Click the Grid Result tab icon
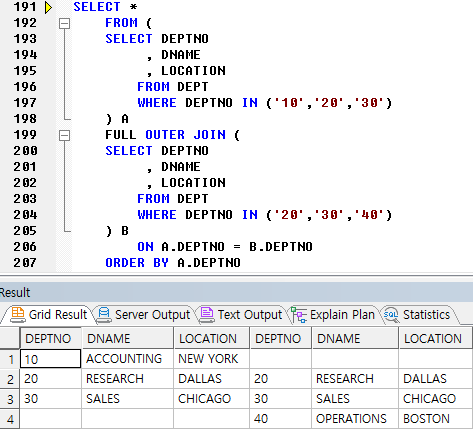The height and width of the screenshot is (430, 473). 18,314
